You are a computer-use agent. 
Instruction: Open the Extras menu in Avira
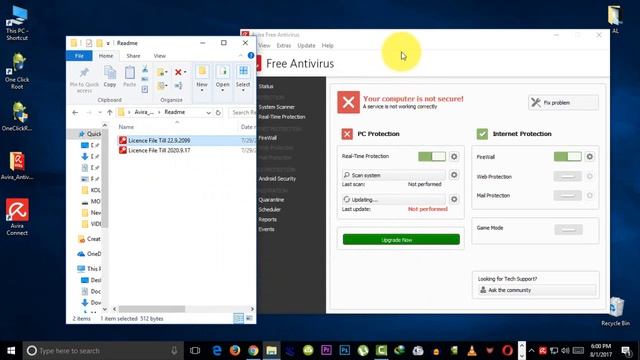[284, 45]
